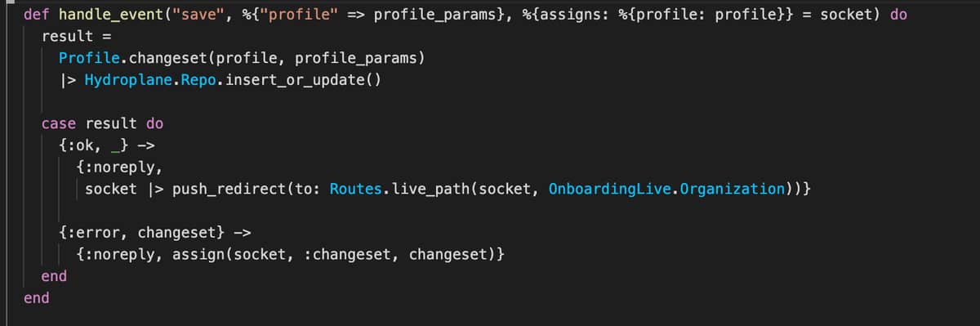The height and width of the screenshot is (326, 980).
Task: Click the first :noreply atom
Action: point(122,167)
